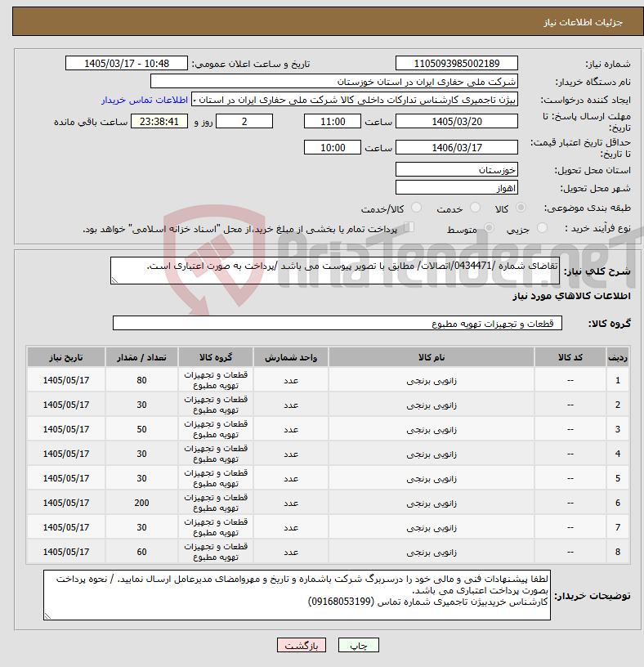
Task: Click the resize handle of the description area
Action: tap(114, 280)
